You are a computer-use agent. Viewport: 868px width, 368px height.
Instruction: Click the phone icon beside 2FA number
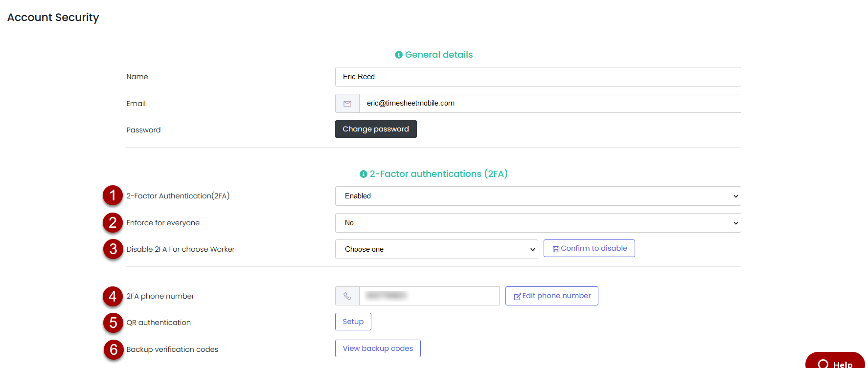coord(347,296)
